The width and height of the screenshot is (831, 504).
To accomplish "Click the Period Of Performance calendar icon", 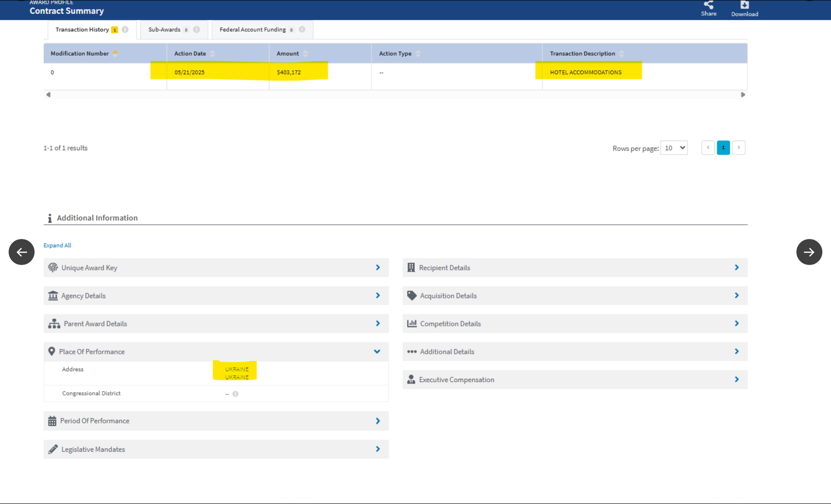I will pyautogui.click(x=52, y=421).
